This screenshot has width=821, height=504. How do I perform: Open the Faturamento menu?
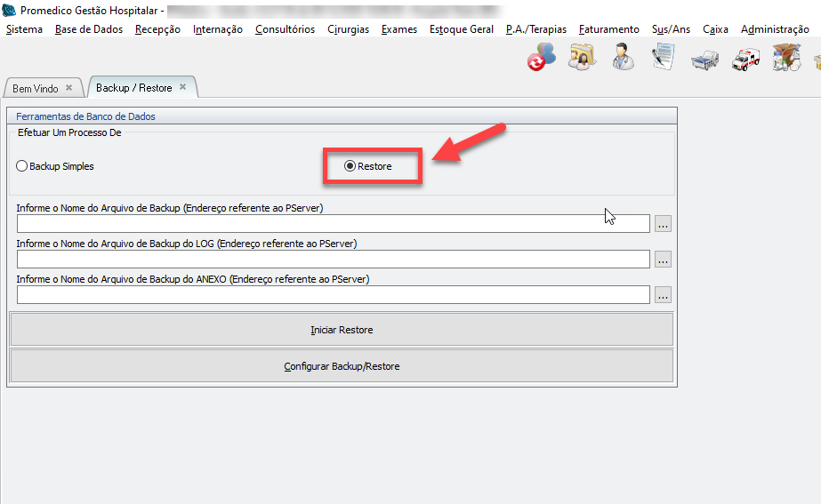[608, 29]
